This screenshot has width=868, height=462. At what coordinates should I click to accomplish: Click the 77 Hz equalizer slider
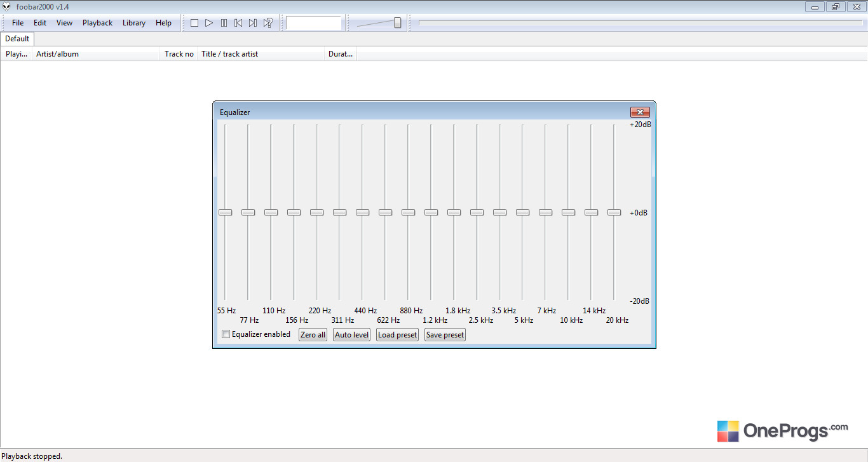click(248, 212)
